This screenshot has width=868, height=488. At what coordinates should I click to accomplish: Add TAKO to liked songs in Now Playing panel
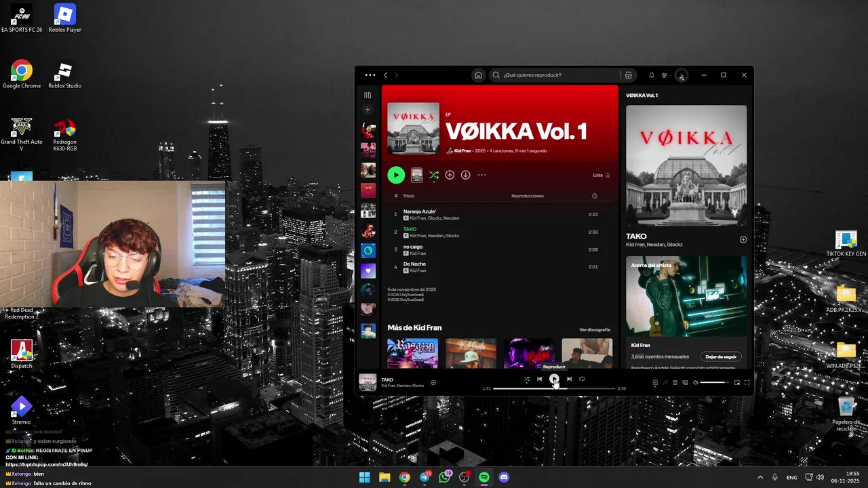[x=743, y=239]
